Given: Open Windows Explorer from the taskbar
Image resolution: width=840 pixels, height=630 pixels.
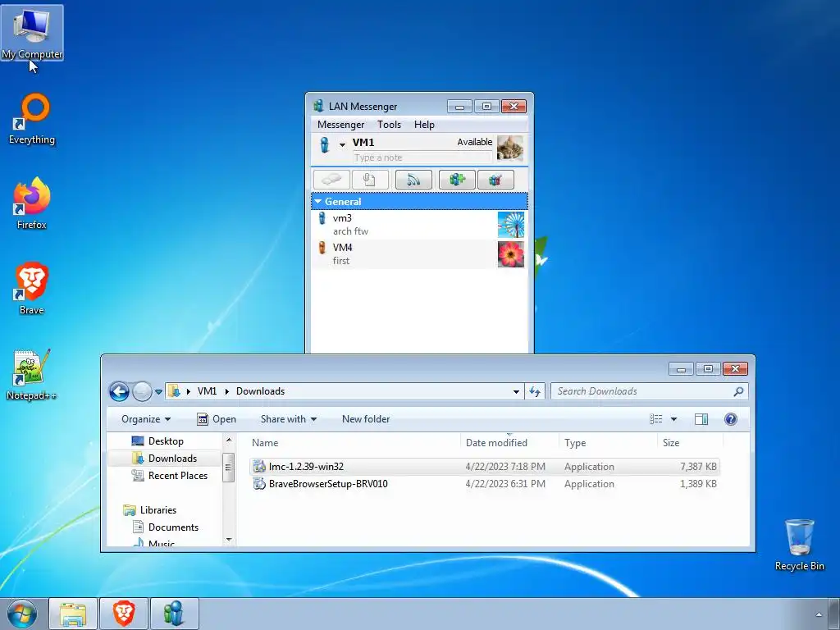Looking at the screenshot, I should click(73, 614).
